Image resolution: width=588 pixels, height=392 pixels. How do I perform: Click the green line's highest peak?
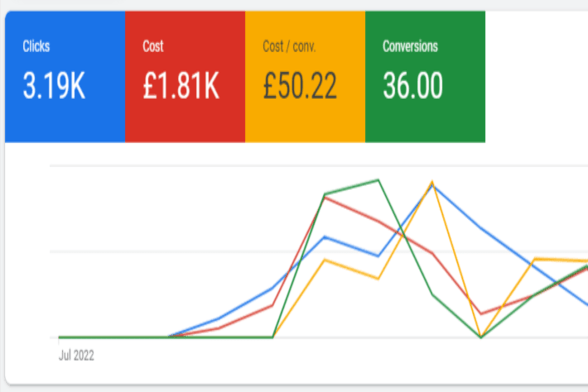[x=378, y=180]
